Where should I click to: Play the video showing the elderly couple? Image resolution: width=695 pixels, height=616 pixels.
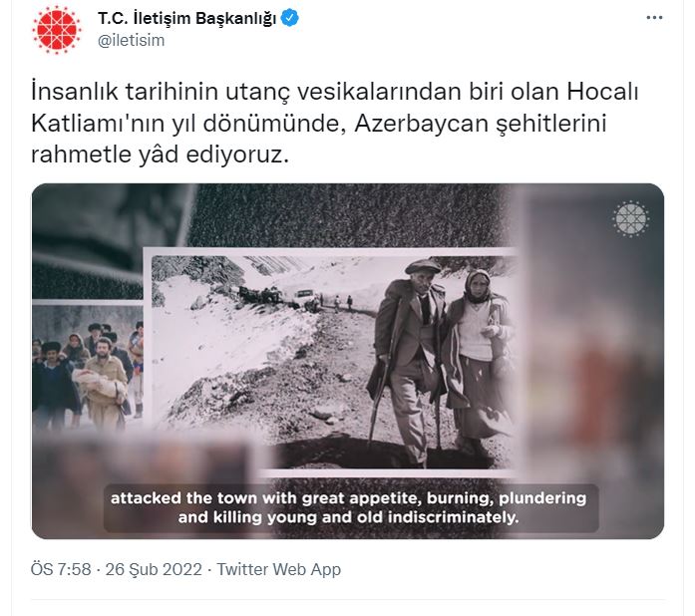coord(348,361)
